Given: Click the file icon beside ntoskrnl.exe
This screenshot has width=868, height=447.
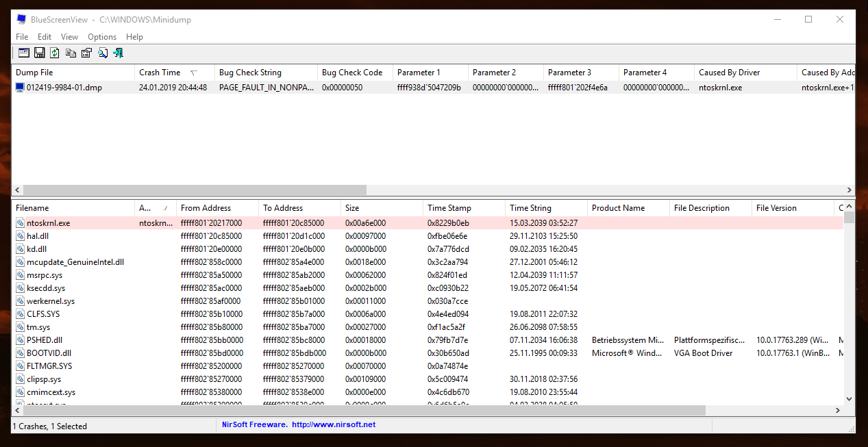Looking at the screenshot, I should [21, 223].
